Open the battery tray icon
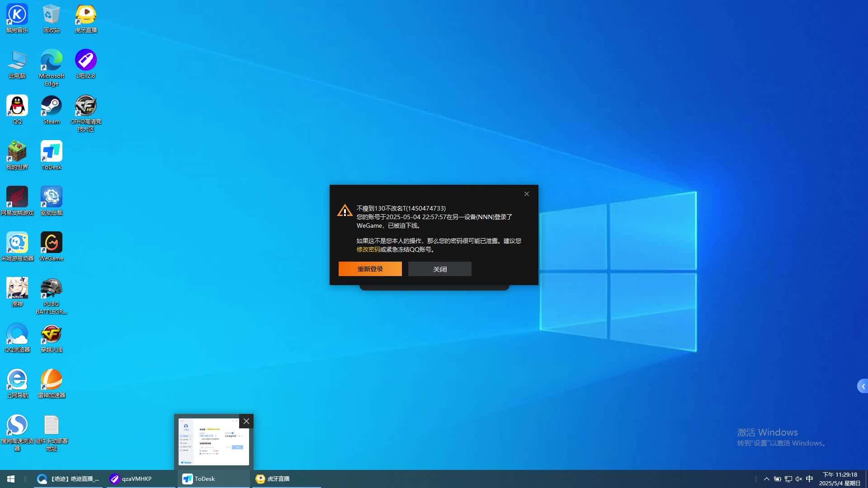The width and height of the screenshot is (868, 488). pyautogui.click(x=777, y=479)
